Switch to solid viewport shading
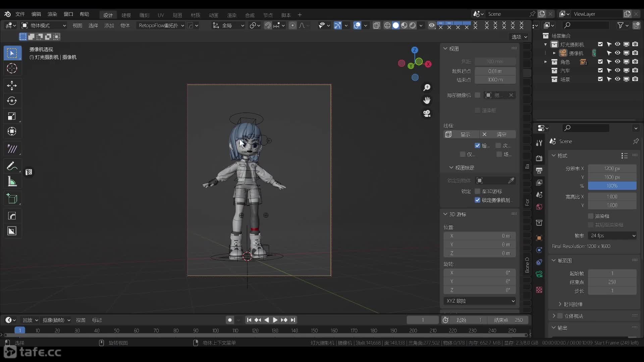The image size is (644, 362). click(x=396, y=25)
